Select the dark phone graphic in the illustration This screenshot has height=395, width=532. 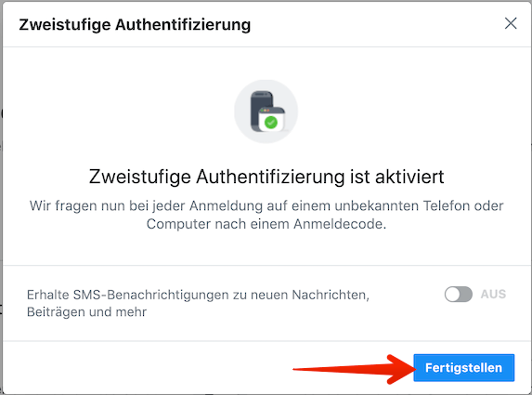coord(260,111)
